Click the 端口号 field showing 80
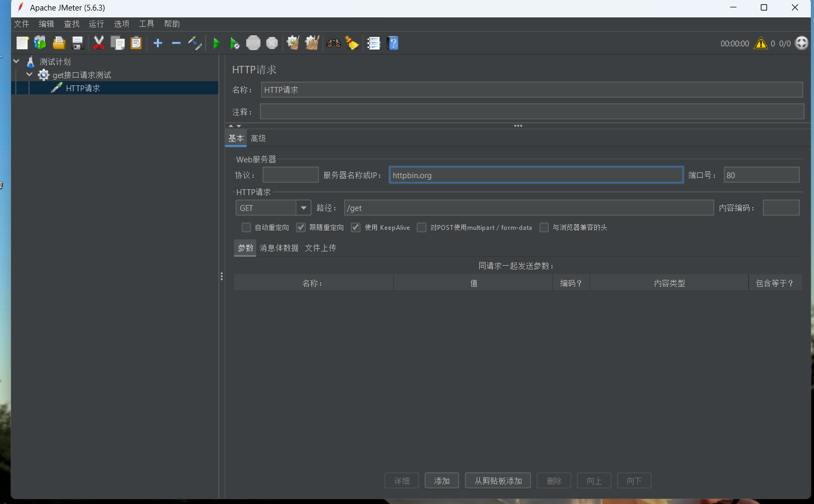The width and height of the screenshot is (814, 504). pyautogui.click(x=762, y=175)
